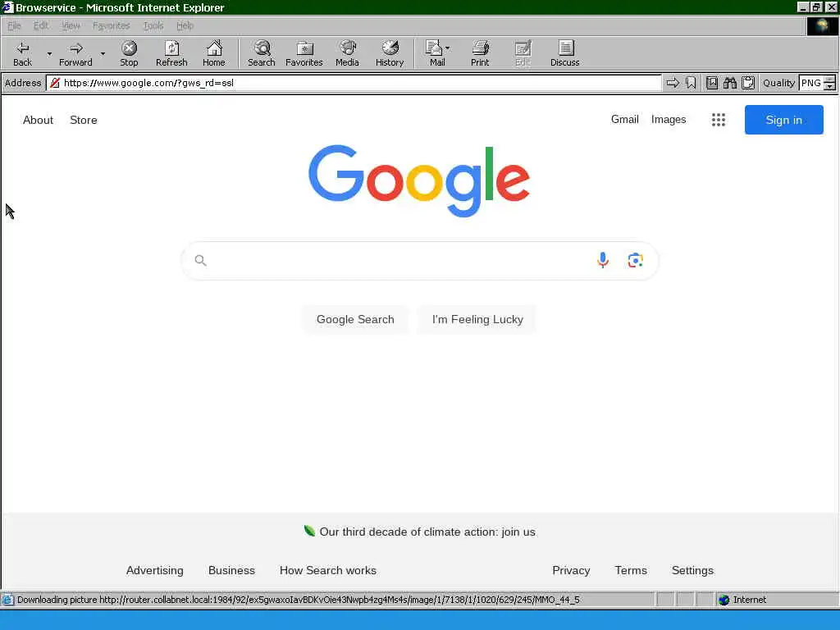Open the Google apps grid icon
Image resolution: width=840 pixels, height=630 pixels.
click(719, 120)
